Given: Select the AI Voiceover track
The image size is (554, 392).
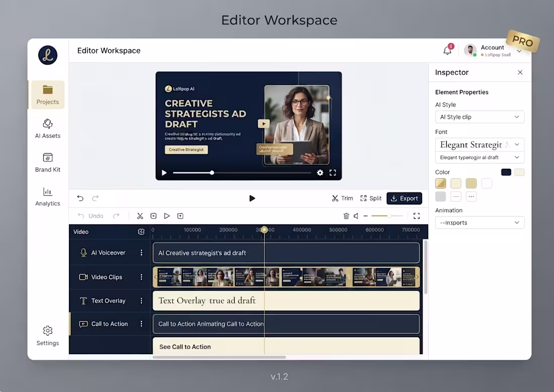Looking at the screenshot, I should pos(110,253).
